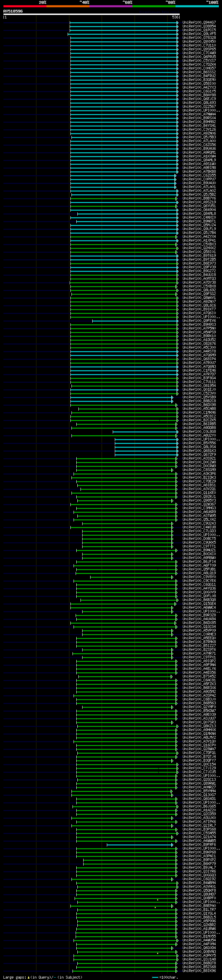
Task: Click the cyan alignment bar for UniRef100_Q681K3
Action: coord(146,451)
